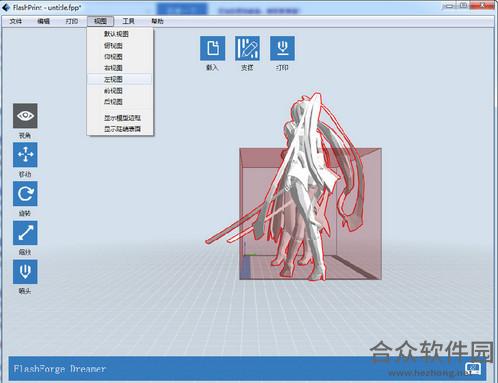Click the Print (打印) toolbar icon
This screenshot has height=383, width=498.
[x=282, y=48]
